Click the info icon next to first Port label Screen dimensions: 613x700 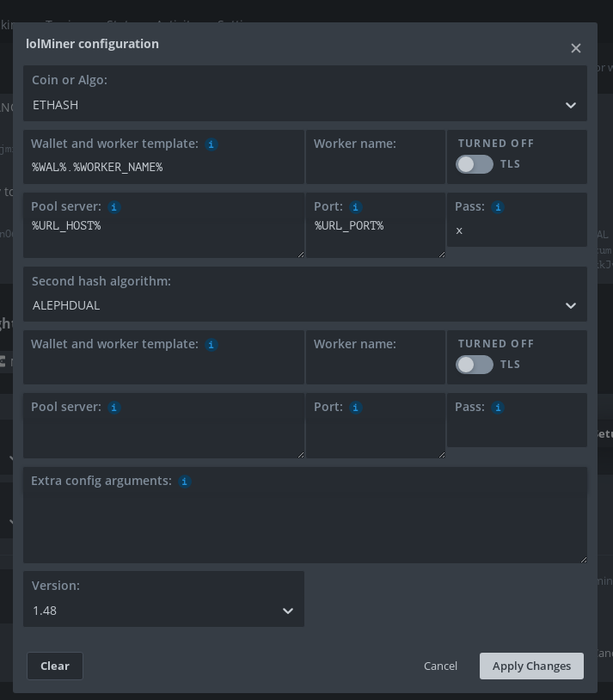355,207
